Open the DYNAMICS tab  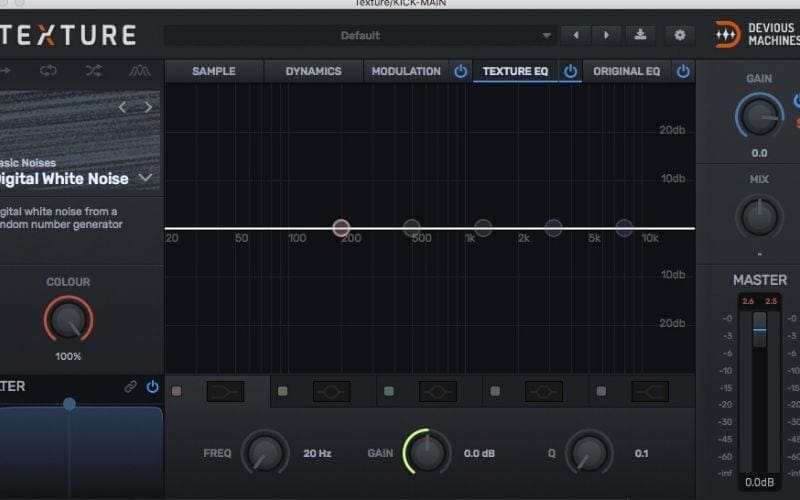pos(313,71)
